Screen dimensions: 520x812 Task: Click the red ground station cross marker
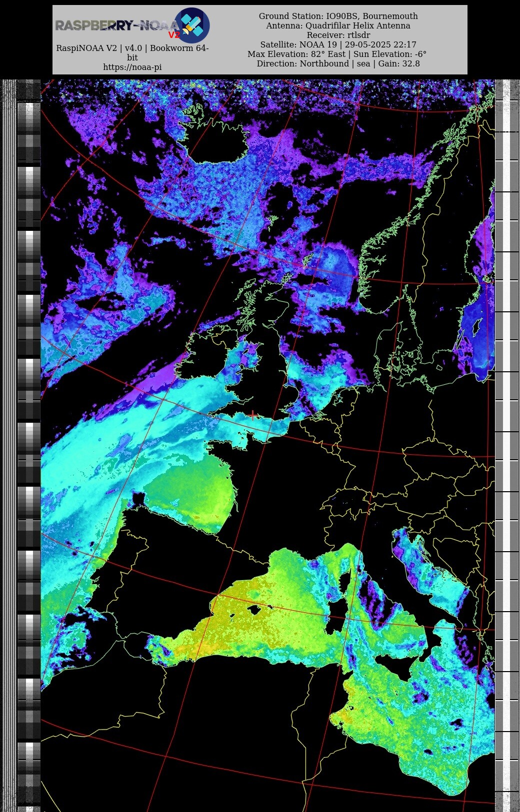click(x=253, y=415)
